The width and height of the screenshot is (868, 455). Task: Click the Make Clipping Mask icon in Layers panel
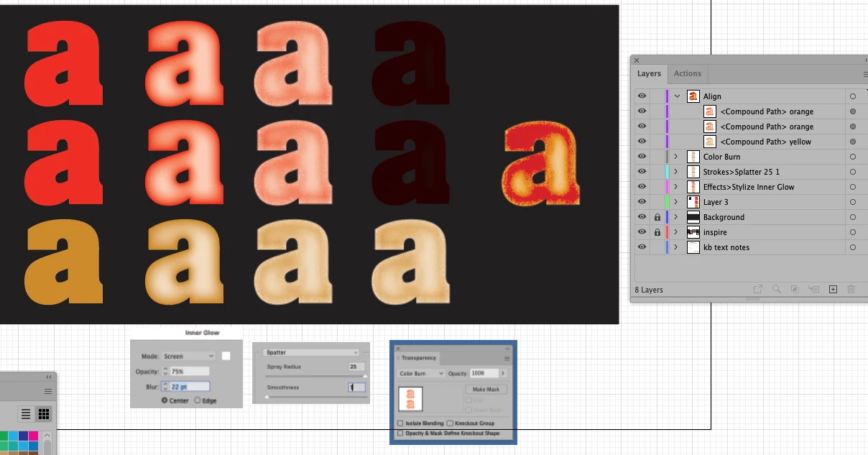tap(795, 289)
